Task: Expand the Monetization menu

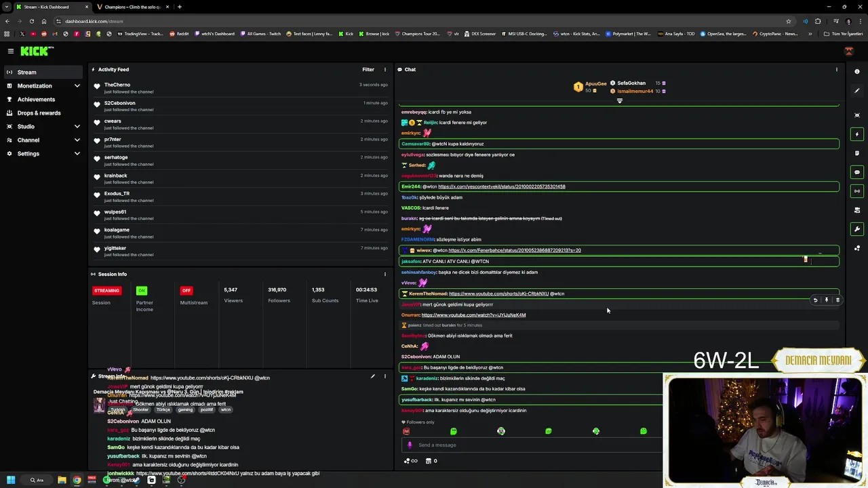Action: (43, 86)
